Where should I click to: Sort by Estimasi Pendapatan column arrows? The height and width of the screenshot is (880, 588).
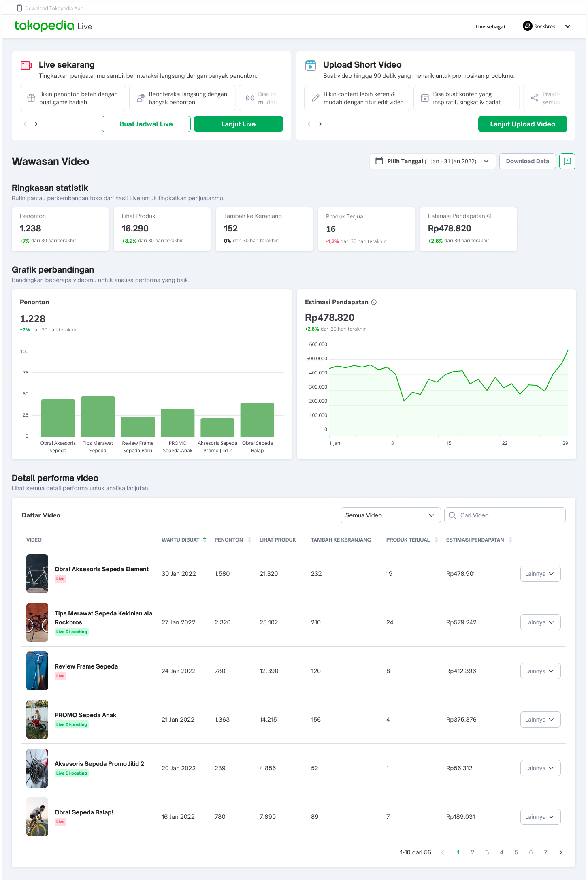(510, 540)
